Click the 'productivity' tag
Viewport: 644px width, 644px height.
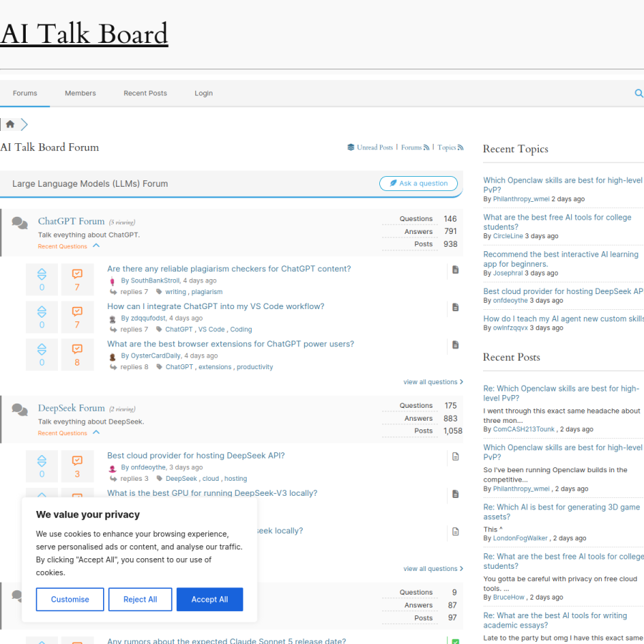tap(255, 367)
